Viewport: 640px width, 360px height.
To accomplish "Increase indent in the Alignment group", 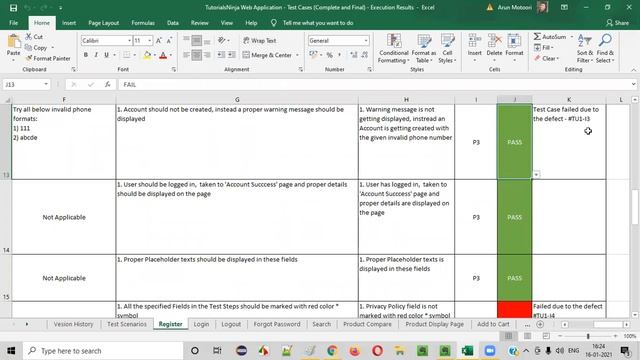I will [231, 55].
